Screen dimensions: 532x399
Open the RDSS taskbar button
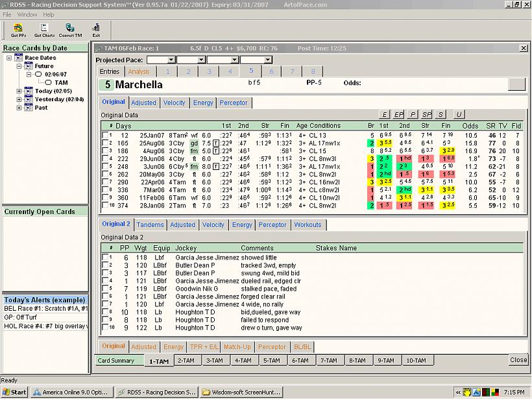156,393
